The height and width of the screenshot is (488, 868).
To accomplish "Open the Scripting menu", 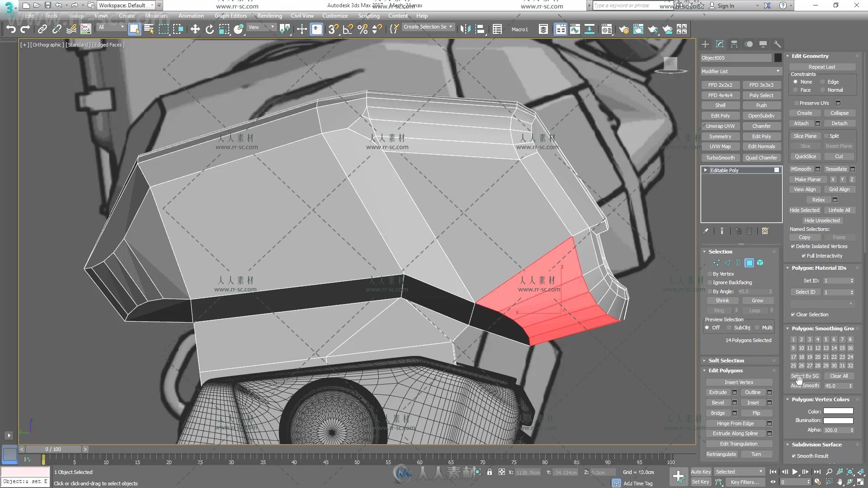I will tap(369, 16).
